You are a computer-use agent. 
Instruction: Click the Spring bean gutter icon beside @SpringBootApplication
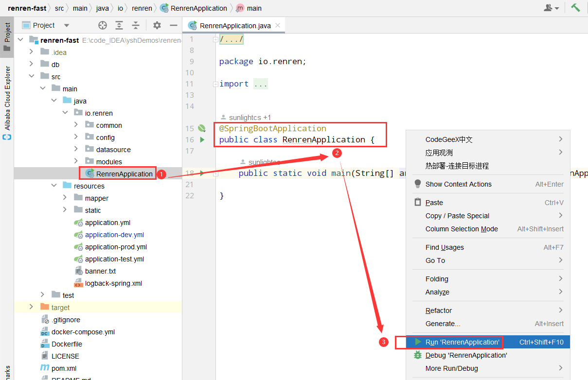[202, 128]
